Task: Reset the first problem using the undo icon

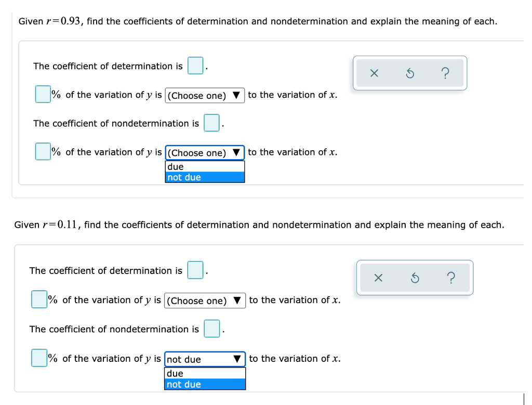Action: tap(409, 73)
